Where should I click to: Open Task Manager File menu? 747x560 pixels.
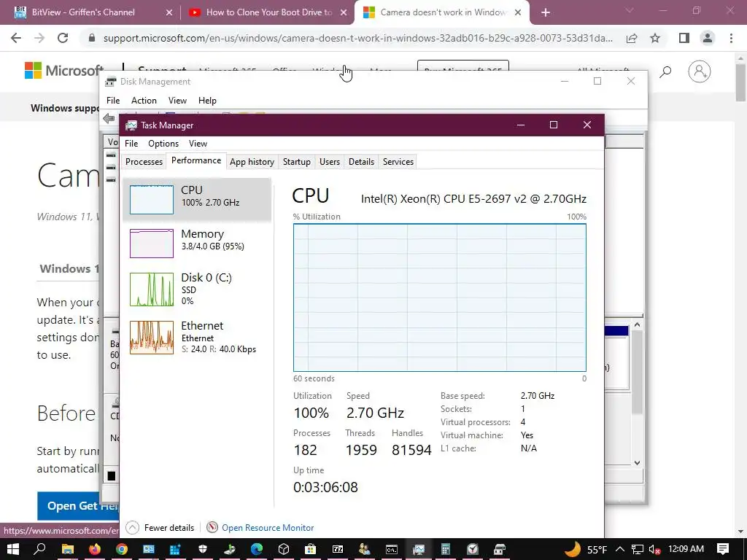tap(131, 144)
